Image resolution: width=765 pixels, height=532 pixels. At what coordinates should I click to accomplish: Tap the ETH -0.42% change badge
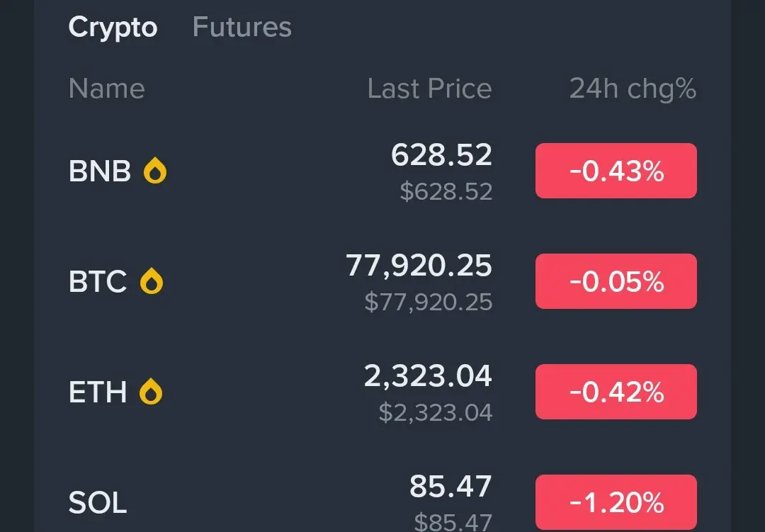click(x=616, y=392)
